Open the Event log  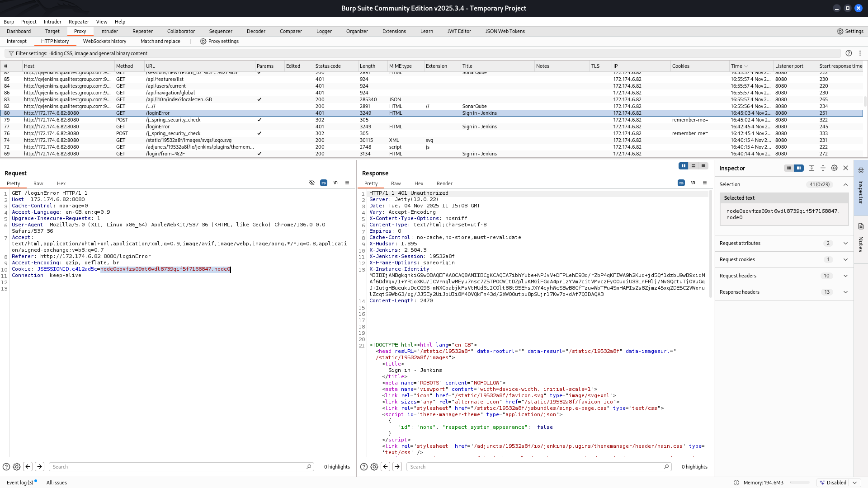coord(20,483)
